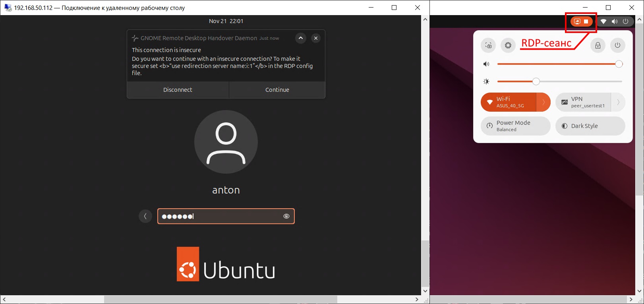Image resolution: width=644 pixels, height=304 pixels.
Task: Minimize the Remote Desktop Connection window
Action: pyautogui.click(x=371, y=8)
